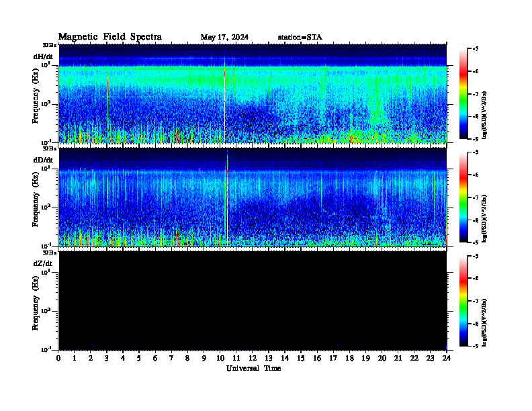The width and height of the screenshot is (532, 411).
Task: Click hour 2 on the Universal Time axis
Action: pos(91,359)
